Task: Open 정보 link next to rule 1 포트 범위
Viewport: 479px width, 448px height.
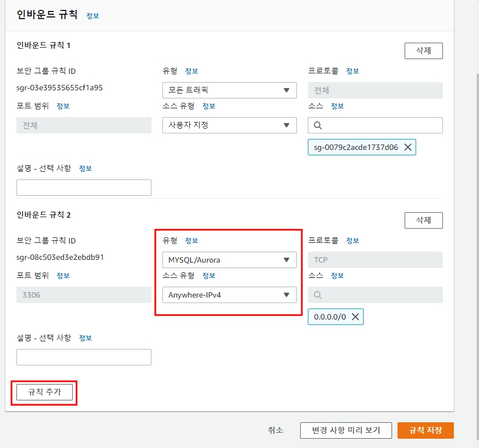Action: pos(63,106)
